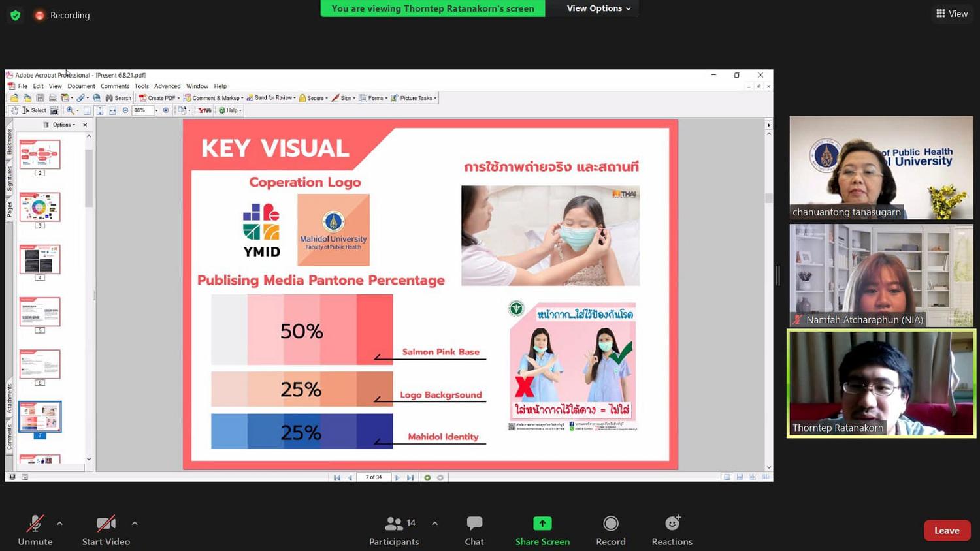This screenshot has height=551, width=980.
Task: Go to previous page arrow
Action: [350, 477]
